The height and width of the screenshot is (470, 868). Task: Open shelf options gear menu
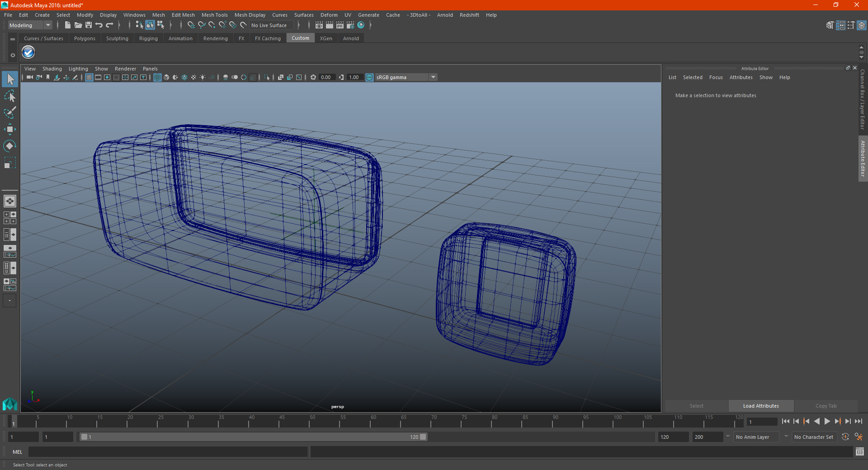tap(13, 55)
